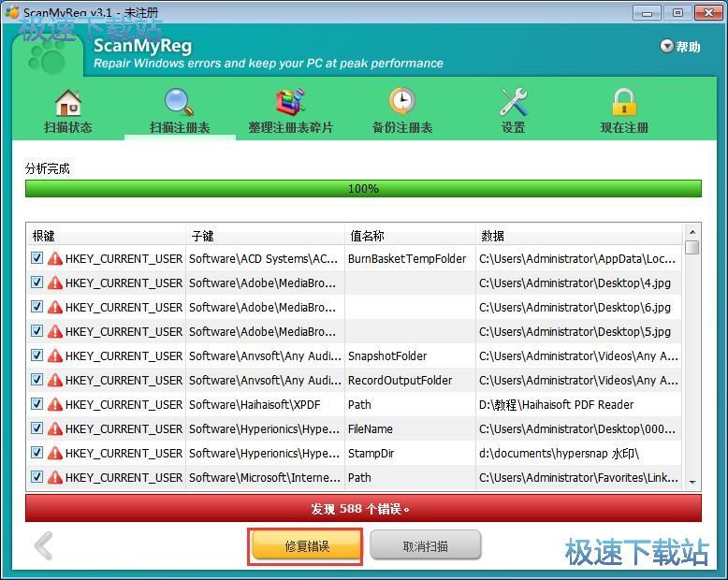
Task: Uncheck the BurnBasketTempFolder entry checkbox
Action: pos(36,258)
